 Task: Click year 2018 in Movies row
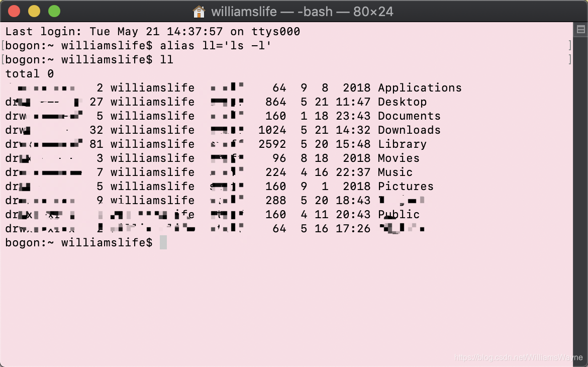356,158
